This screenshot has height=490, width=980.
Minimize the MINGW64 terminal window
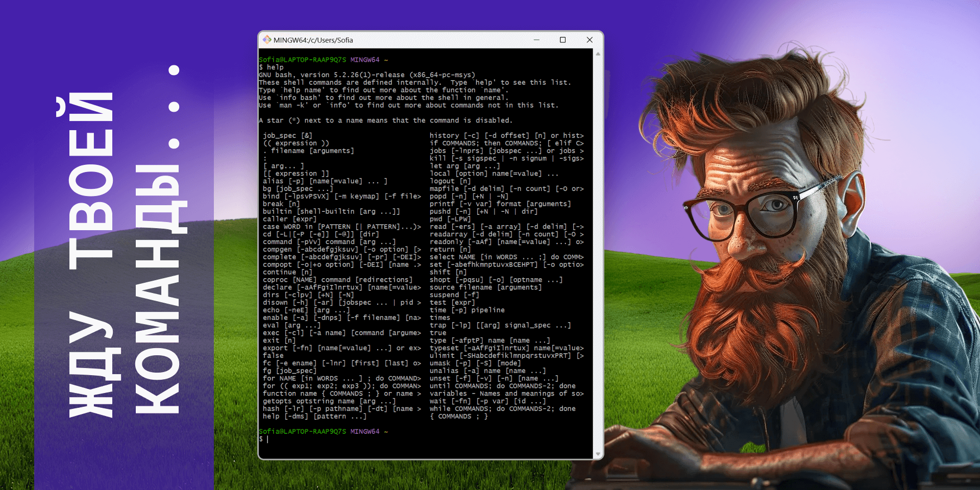tap(536, 40)
